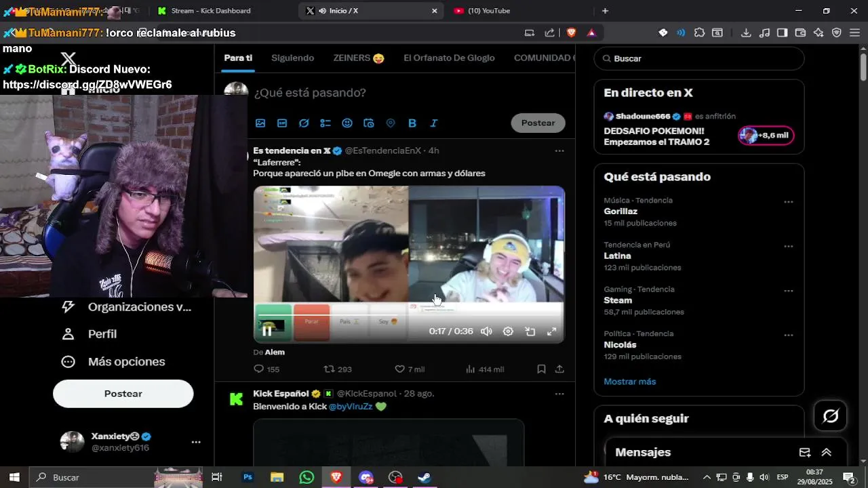Open more options for Es tendencia post
Viewport: 868px width, 488px height.
[x=559, y=150]
